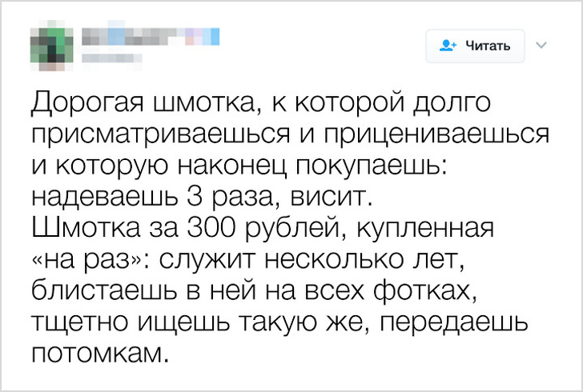Open the blurred display name link
This screenshot has width=583, height=392.
(x=149, y=36)
